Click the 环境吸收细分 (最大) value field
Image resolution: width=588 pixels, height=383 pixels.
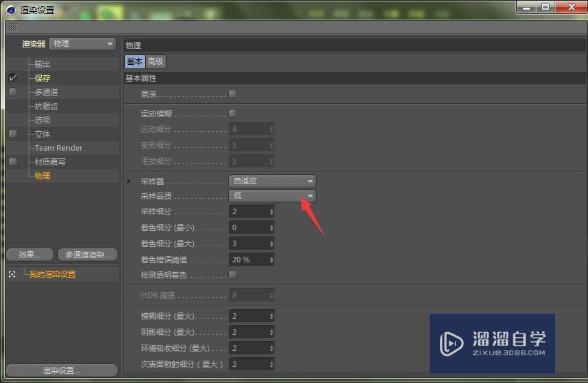click(x=252, y=348)
